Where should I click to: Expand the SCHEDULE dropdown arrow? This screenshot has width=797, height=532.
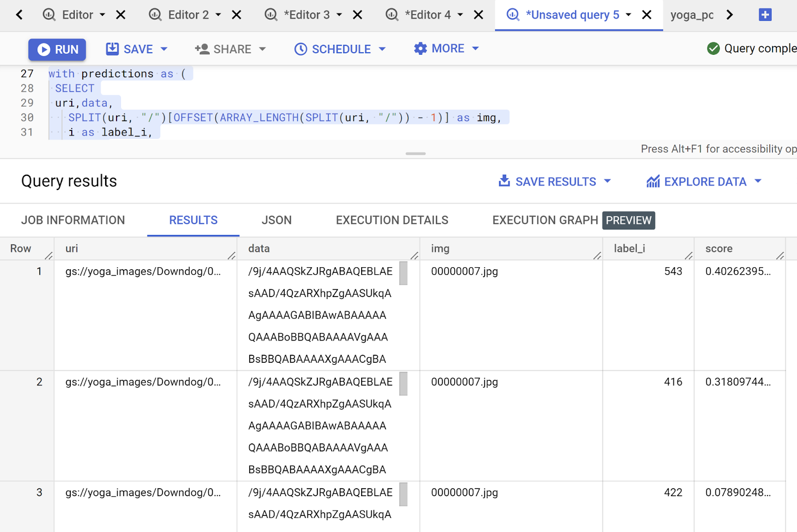[382, 49]
